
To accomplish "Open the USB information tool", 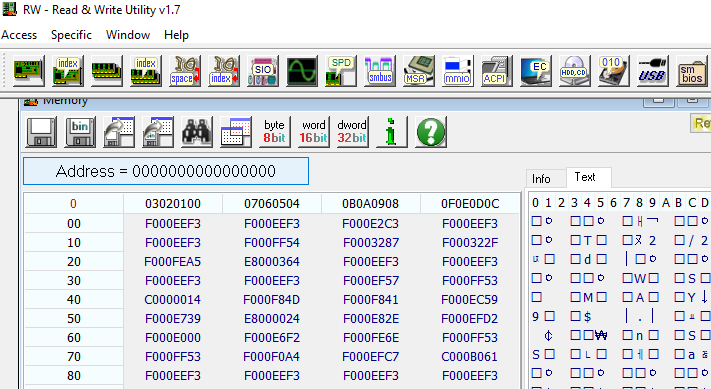I will 653,71.
